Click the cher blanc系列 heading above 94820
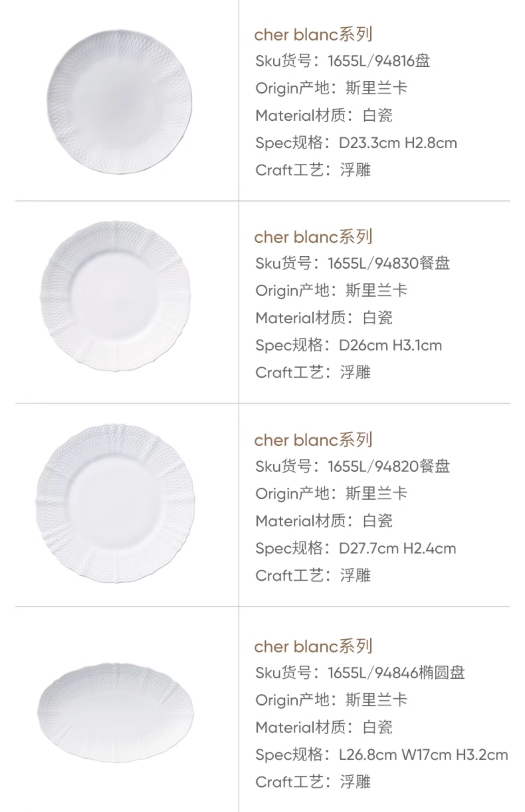Viewport: 525px width, 812px height. 313,440
